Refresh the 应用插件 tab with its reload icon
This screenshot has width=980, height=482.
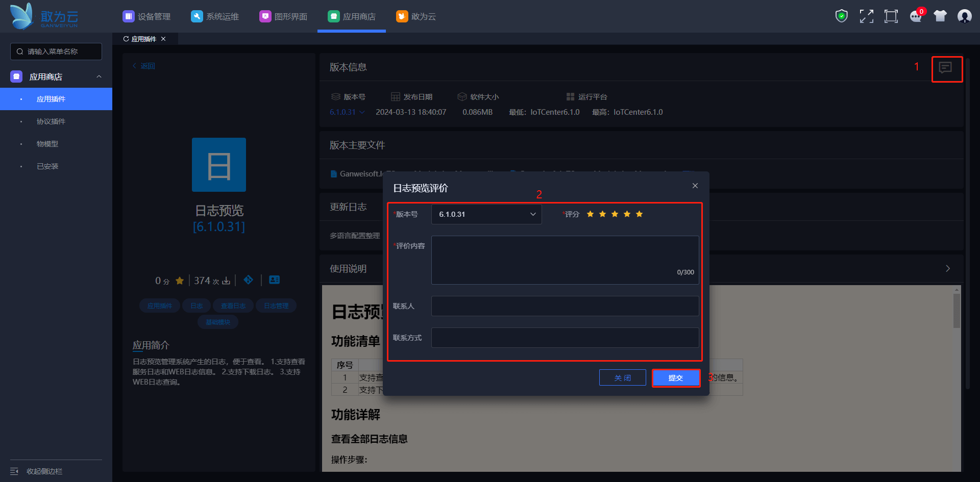pos(126,39)
